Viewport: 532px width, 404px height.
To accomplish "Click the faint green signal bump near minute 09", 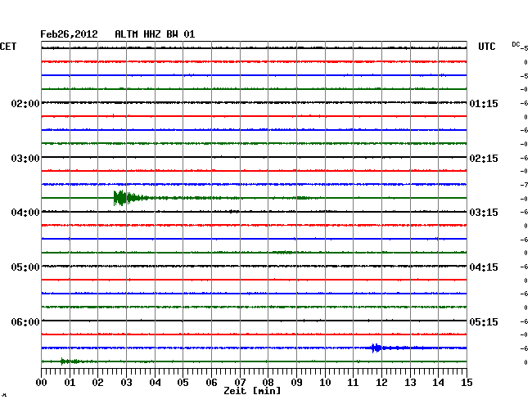I will pyautogui.click(x=303, y=198).
